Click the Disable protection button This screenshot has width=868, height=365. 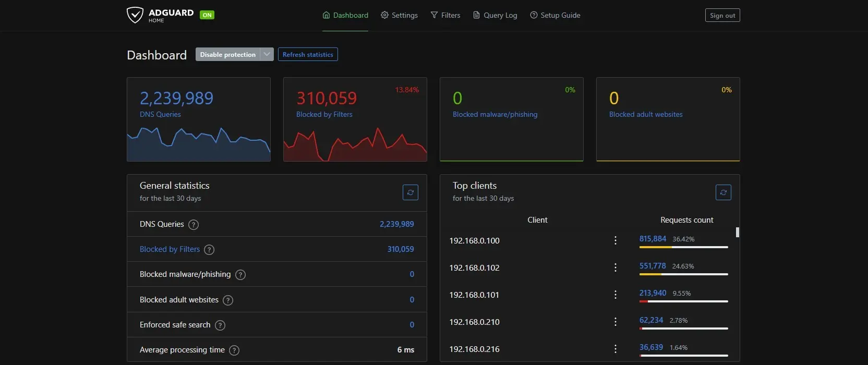228,54
